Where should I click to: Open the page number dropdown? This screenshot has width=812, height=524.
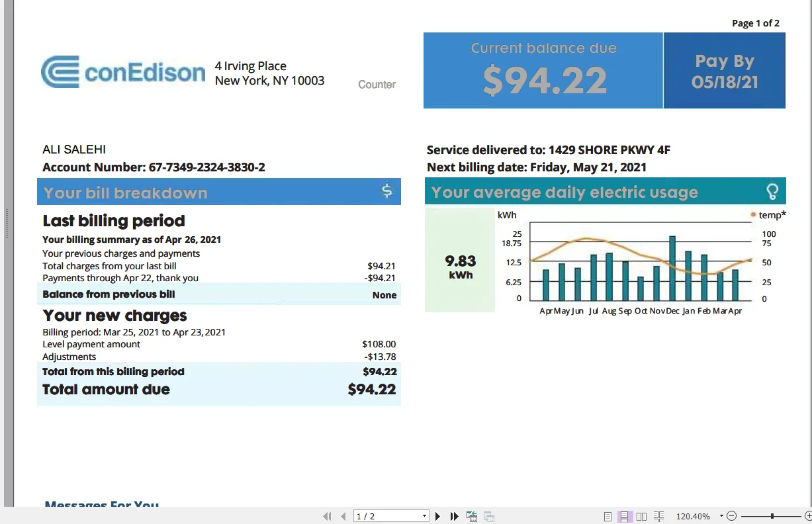point(425,516)
